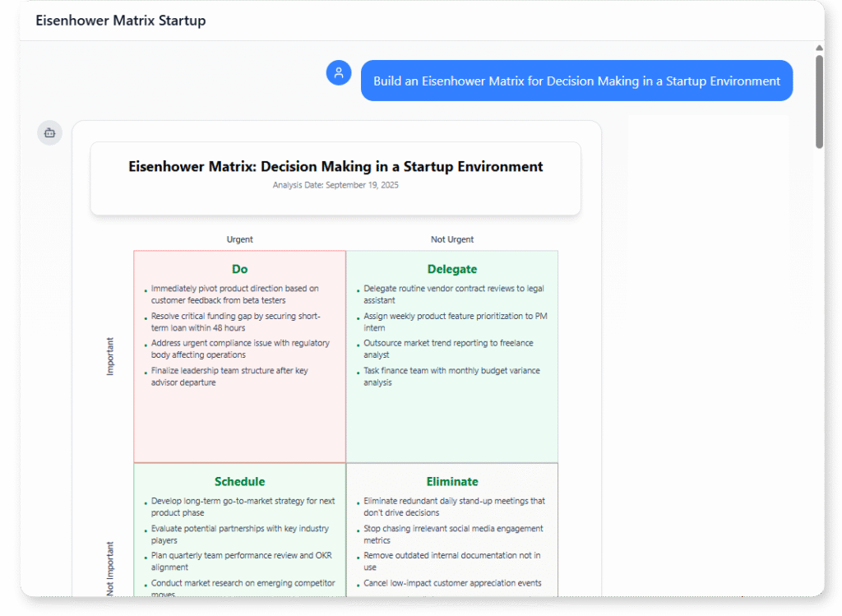The width and height of the screenshot is (842, 616).
Task: Click the Eliminate quadrant heading
Action: [x=451, y=481]
